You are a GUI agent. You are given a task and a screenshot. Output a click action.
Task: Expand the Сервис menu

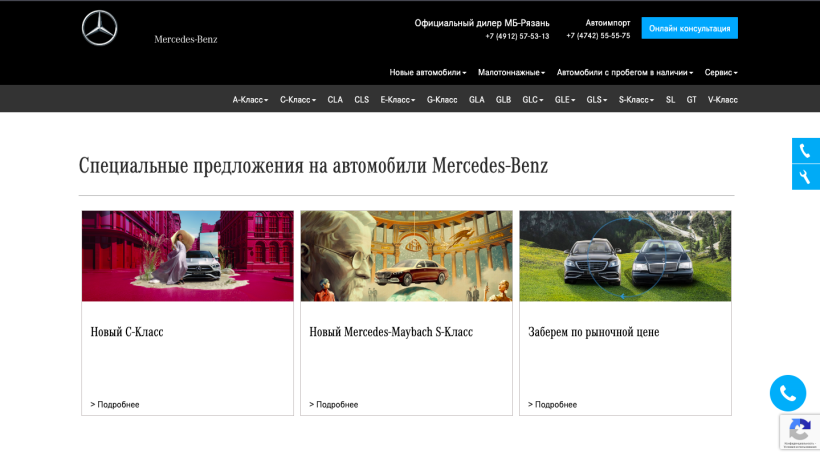click(721, 72)
